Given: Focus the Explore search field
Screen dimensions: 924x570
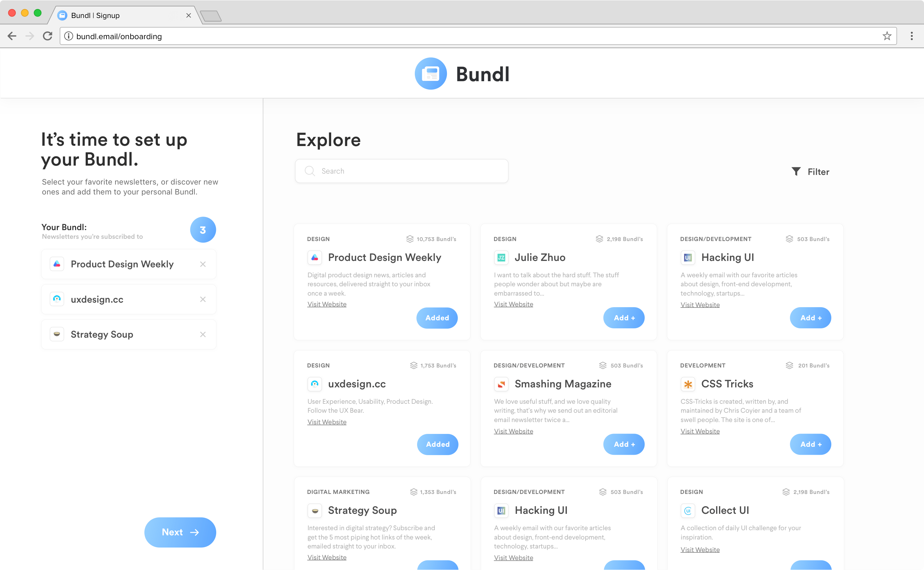Looking at the screenshot, I should (402, 171).
